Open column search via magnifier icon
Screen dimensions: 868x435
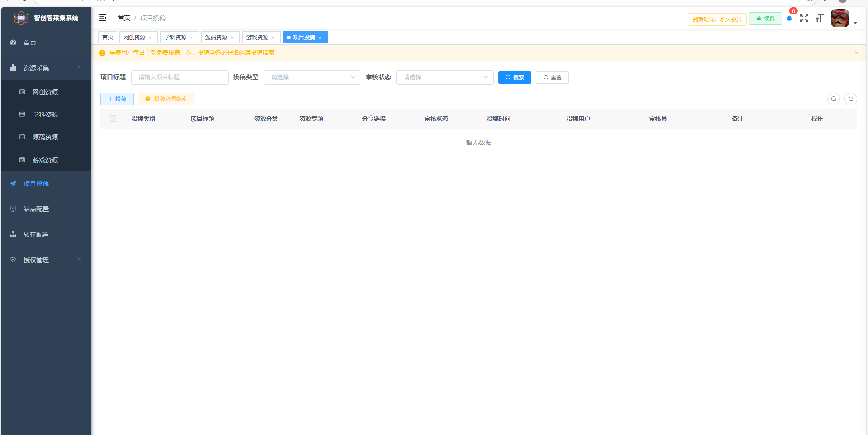pos(834,99)
